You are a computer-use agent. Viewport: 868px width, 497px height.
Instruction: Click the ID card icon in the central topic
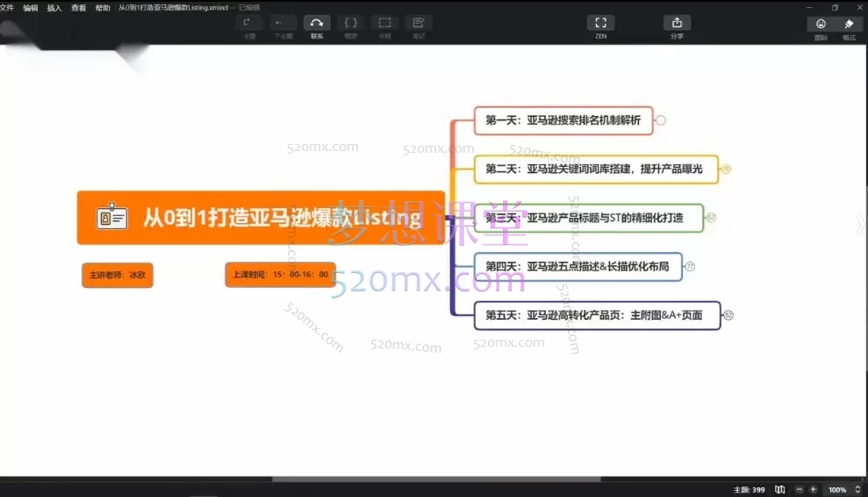[x=111, y=217]
